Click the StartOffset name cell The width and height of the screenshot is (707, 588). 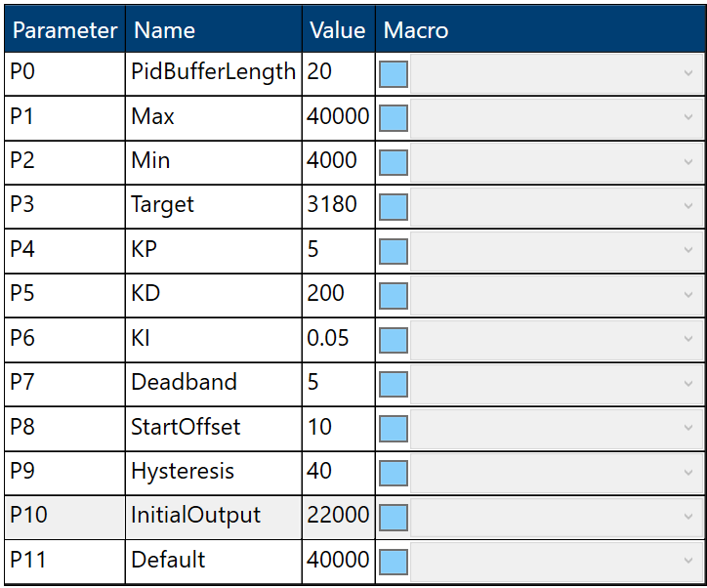pyautogui.click(x=213, y=428)
